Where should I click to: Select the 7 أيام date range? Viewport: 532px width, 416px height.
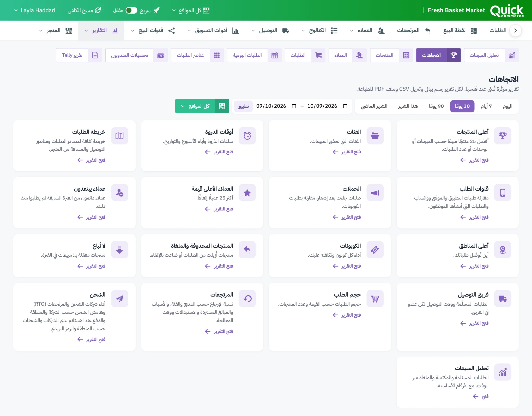[486, 106]
